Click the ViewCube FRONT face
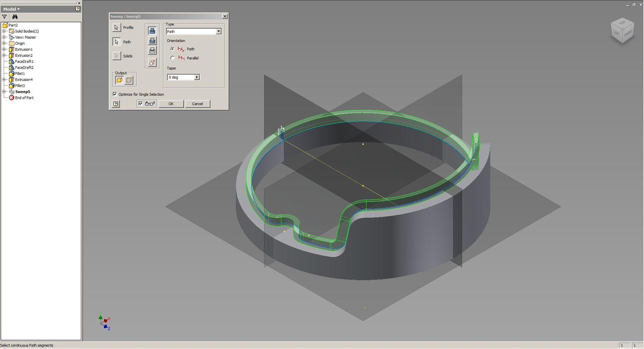 pyautogui.click(x=628, y=33)
